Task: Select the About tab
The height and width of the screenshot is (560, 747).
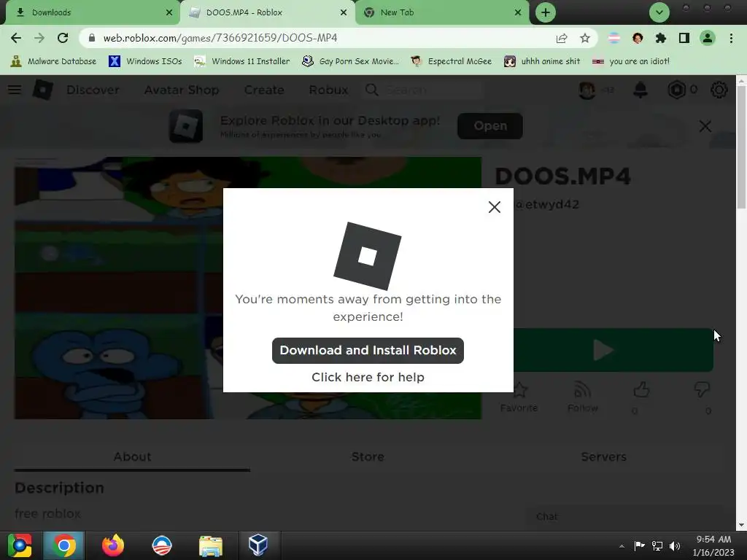Action: [132, 456]
